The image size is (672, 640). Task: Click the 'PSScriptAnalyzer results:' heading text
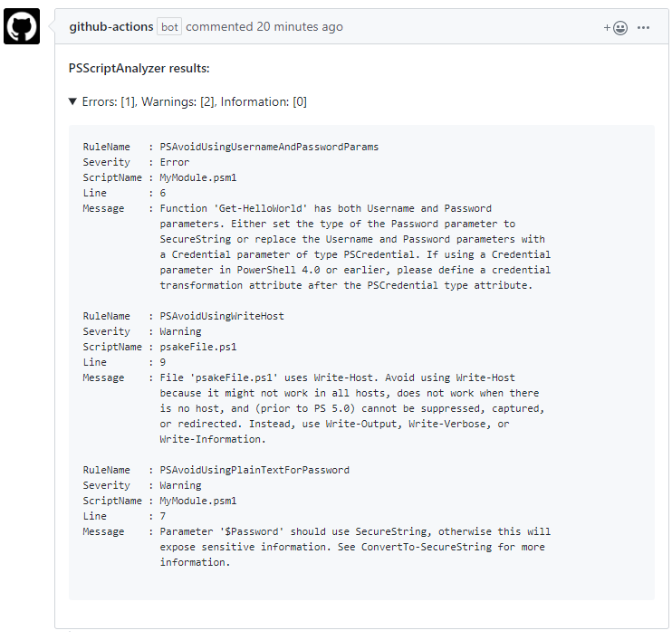[x=139, y=68]
